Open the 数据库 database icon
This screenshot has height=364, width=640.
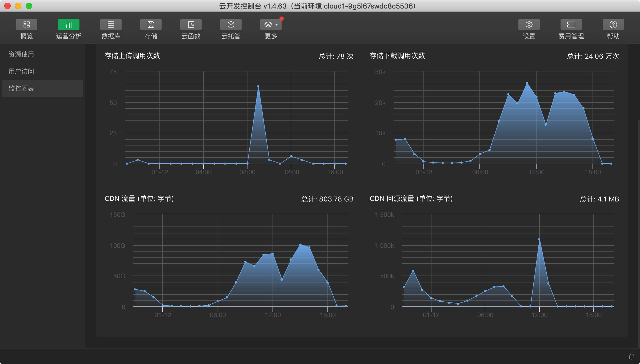[x=111, y=25]
